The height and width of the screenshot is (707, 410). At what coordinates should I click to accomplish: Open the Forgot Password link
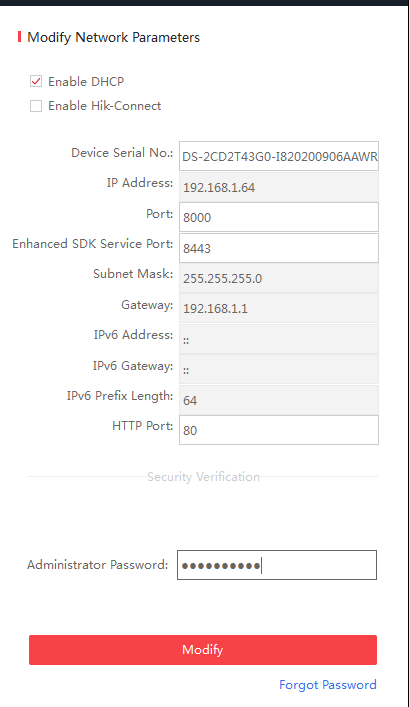pyautogui.click(x=328, y=685)
